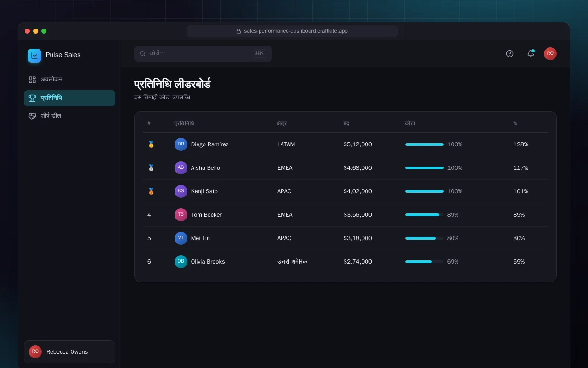Image resolution: width=588 pixels, height=368 pixels.
Task: Click the बंद column header
Action: (x=346, y=123)
